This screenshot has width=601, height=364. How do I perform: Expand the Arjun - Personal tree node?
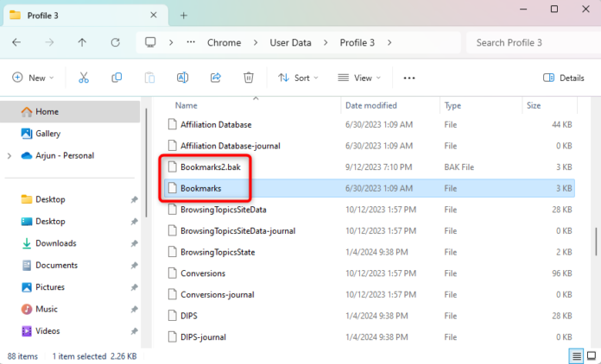(9, 156)
